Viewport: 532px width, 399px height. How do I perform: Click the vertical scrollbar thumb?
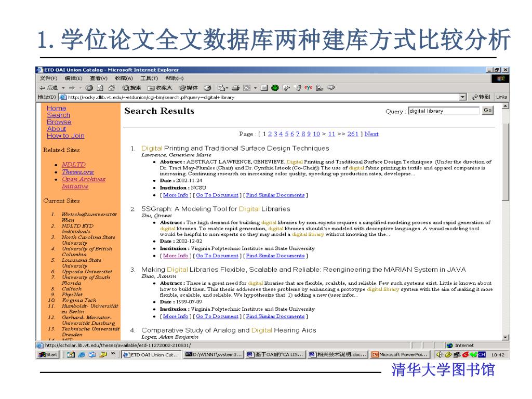(x=506, y=162)
